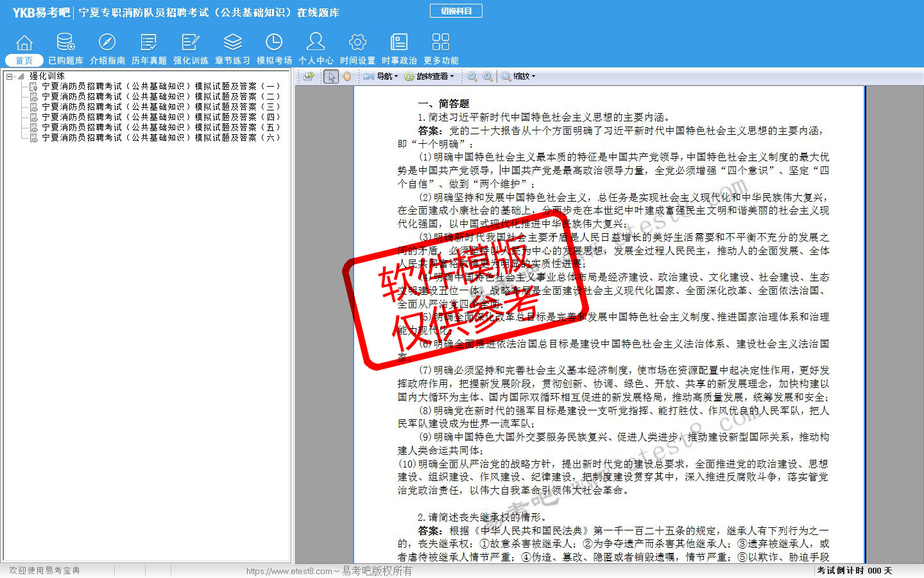Open 已购题库 purchased question bank
This screenshot has height=578, width=924.
point(65,49)
